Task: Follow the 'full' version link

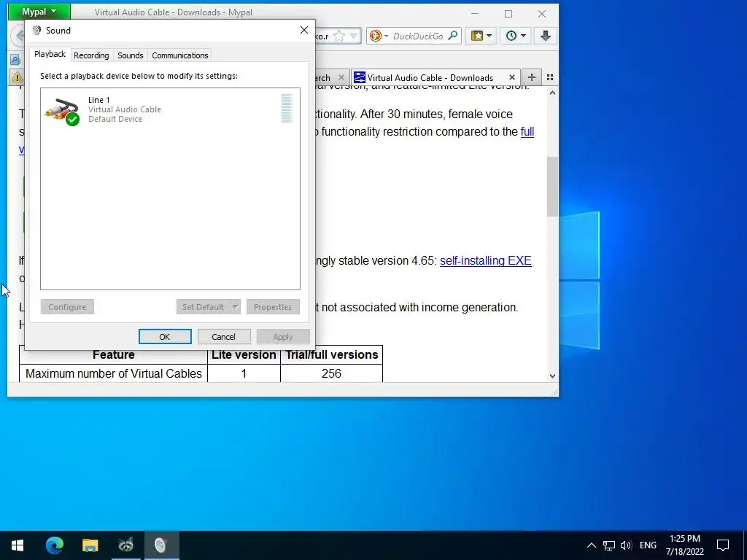Action: coord(527,131)
